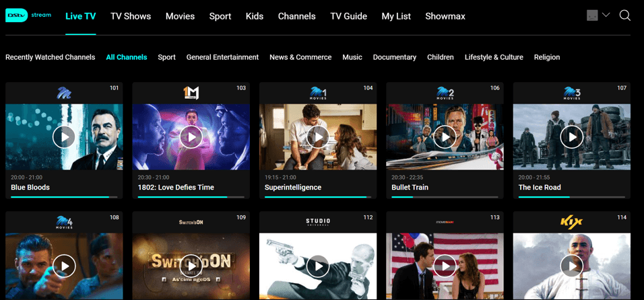Open the Live TV tab

point(81,16)
